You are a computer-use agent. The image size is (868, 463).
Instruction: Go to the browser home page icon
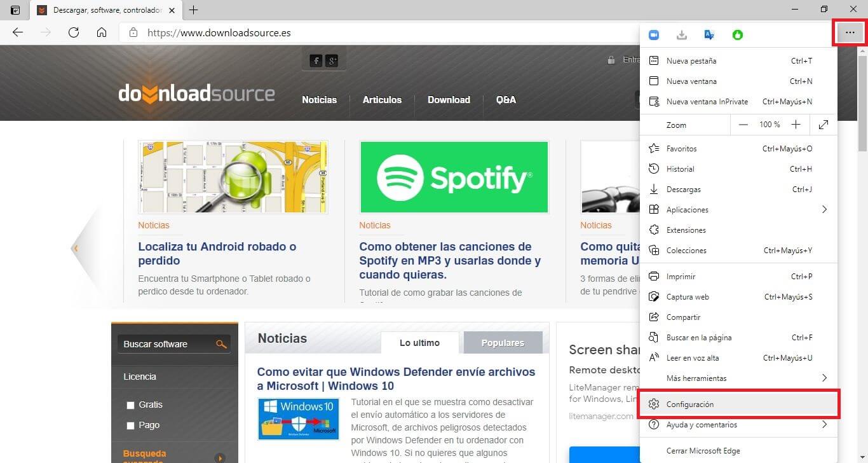(102, 32)
